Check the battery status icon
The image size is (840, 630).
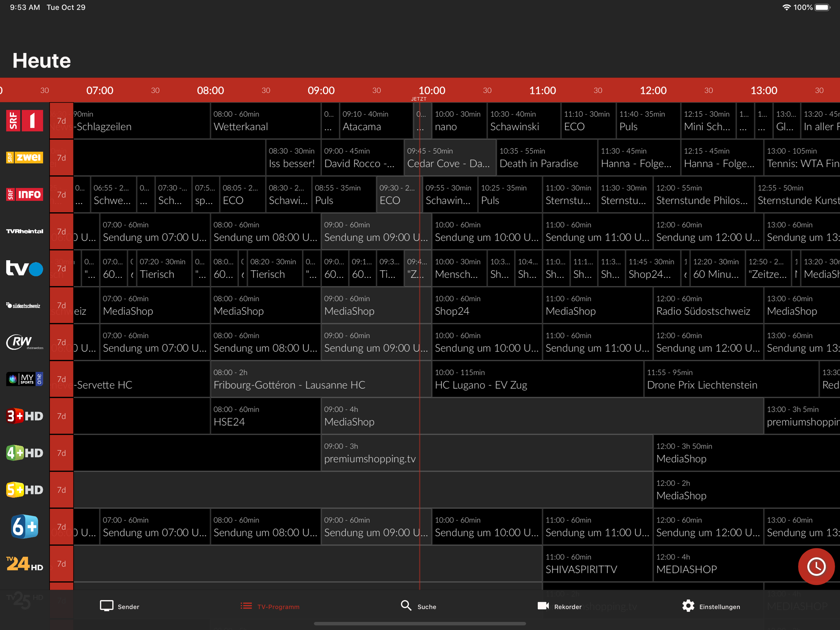823,7
